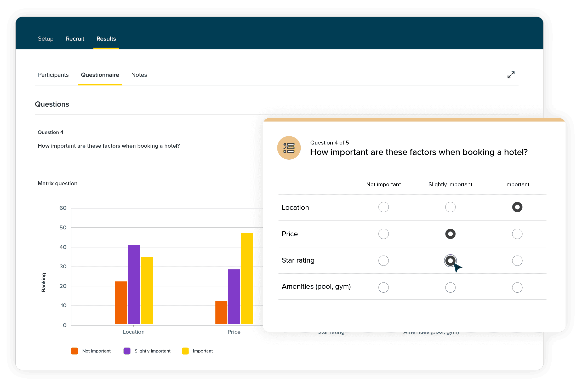Select Not important for Price
The width and height of the screenshot is (588, 387).
(383, 234)
